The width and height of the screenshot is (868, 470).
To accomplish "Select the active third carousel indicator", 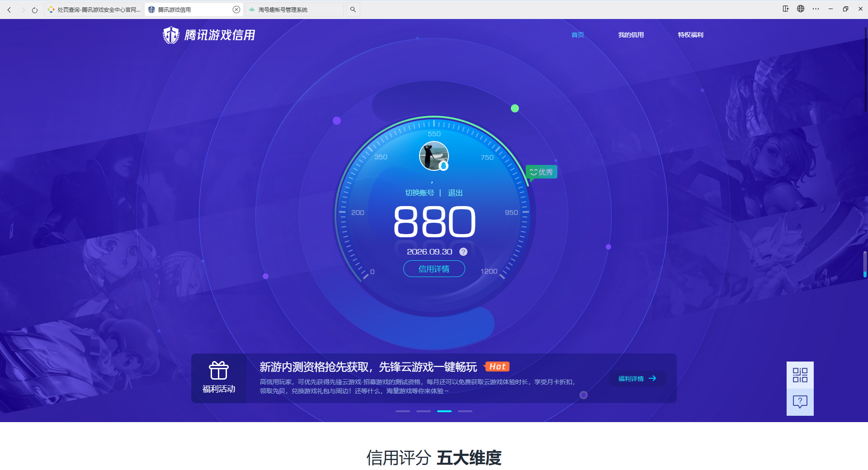I will [444, 411].
